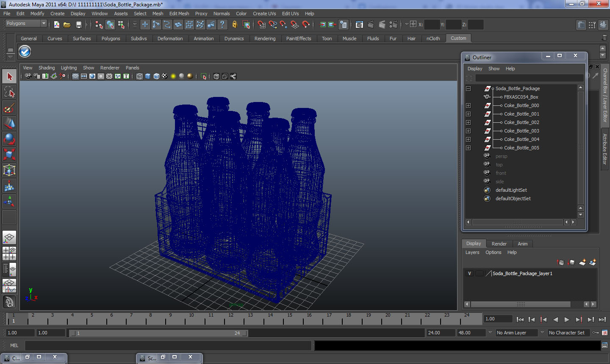The height and width of the screenshot is (364, 610).
Task: Select FBXASC054_Box in the Outliner
Action: tap(521, 97)
